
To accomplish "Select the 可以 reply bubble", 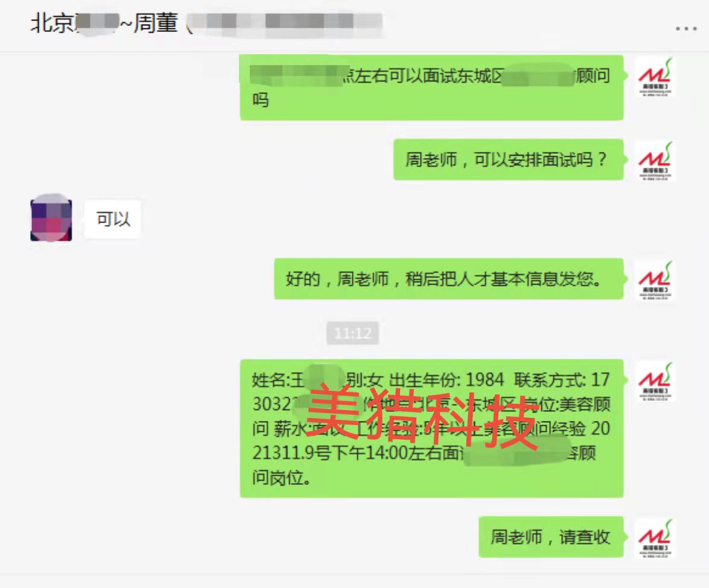I will tap(113, 219).
